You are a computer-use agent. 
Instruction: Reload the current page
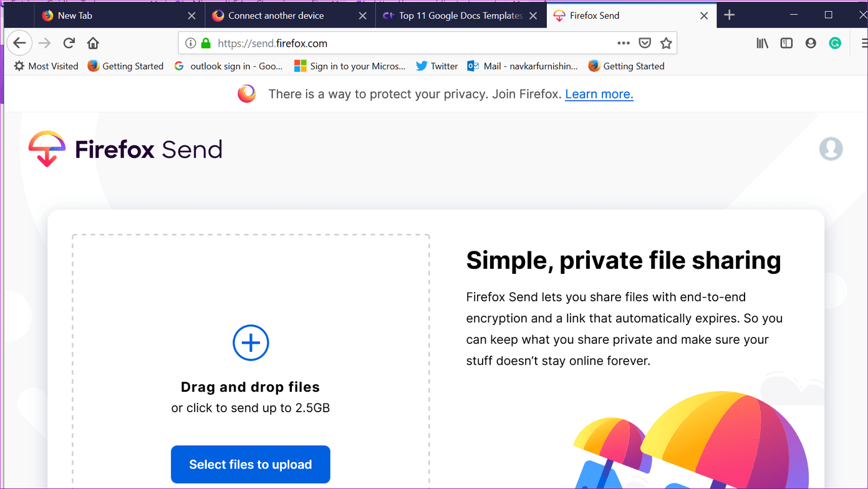pos(69,43)
